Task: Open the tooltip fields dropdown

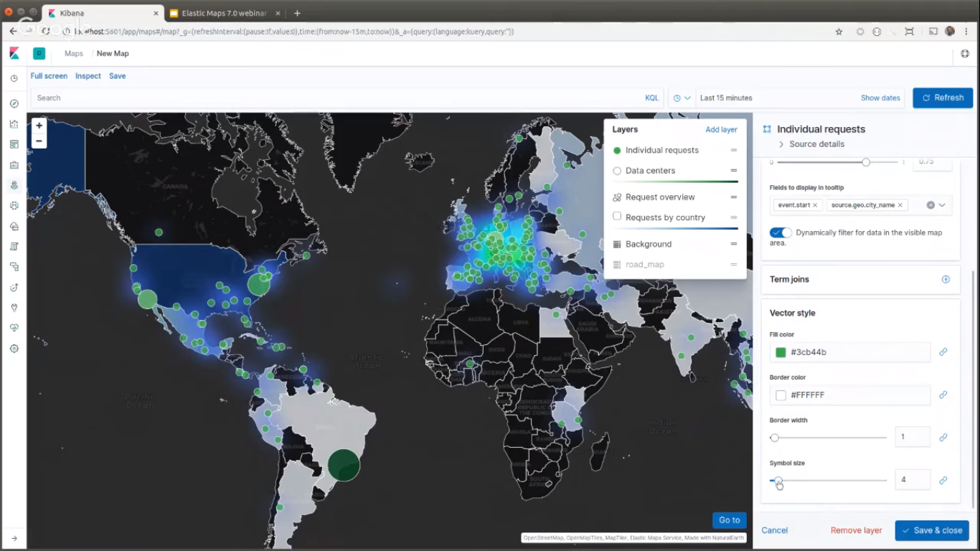Action: click(942, 205)
